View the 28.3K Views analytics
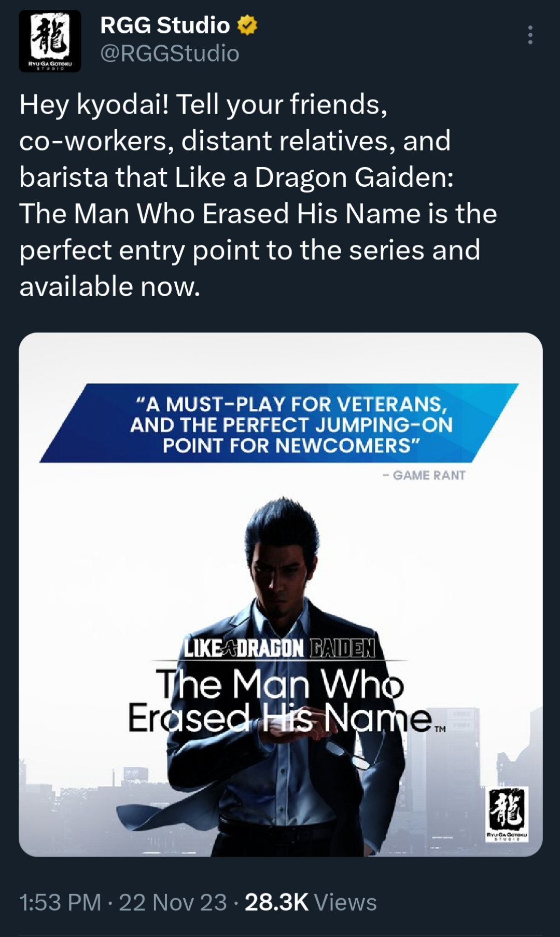This screenshot has width=560, height=937. (x=311, y=902)
